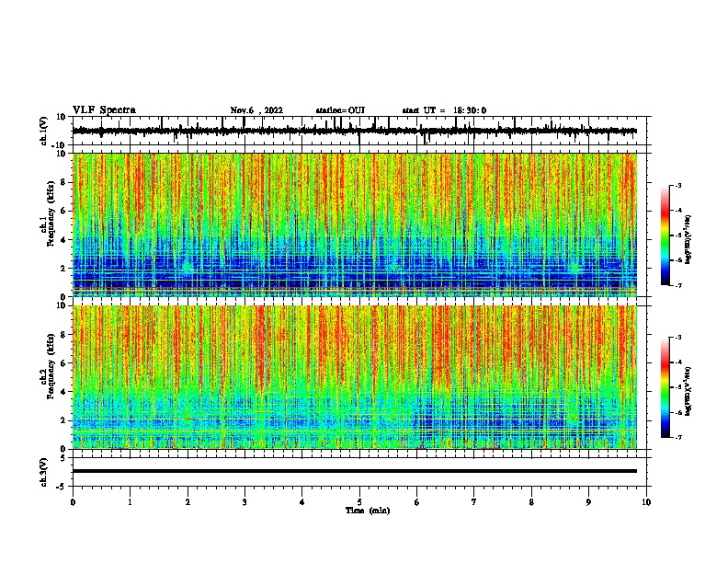Click the ch.2 color scale bar
This screenshot has width=728, height=563.
point(665,387)
